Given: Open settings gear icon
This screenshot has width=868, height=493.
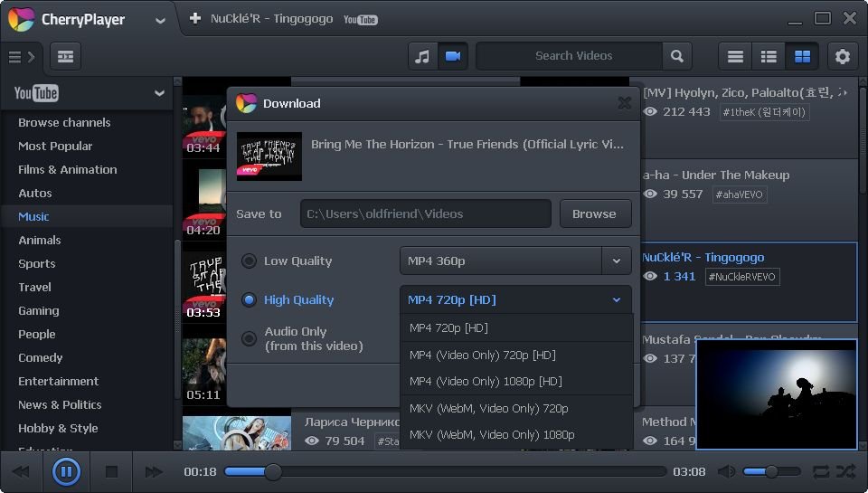Looking at the screenshot, I should [x=842, y=56].
